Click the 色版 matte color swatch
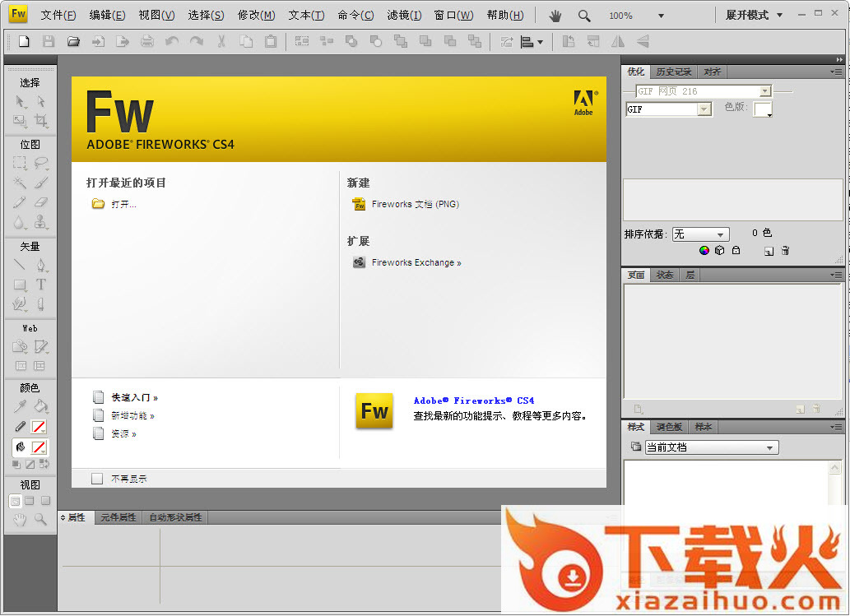 pyautogui.click(x=763, y=109)
